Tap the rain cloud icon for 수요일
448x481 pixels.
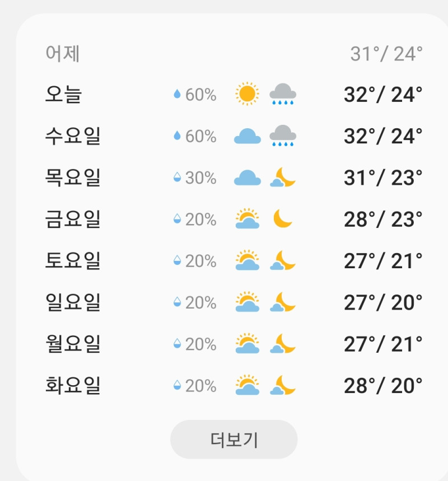tap(283, 136)
